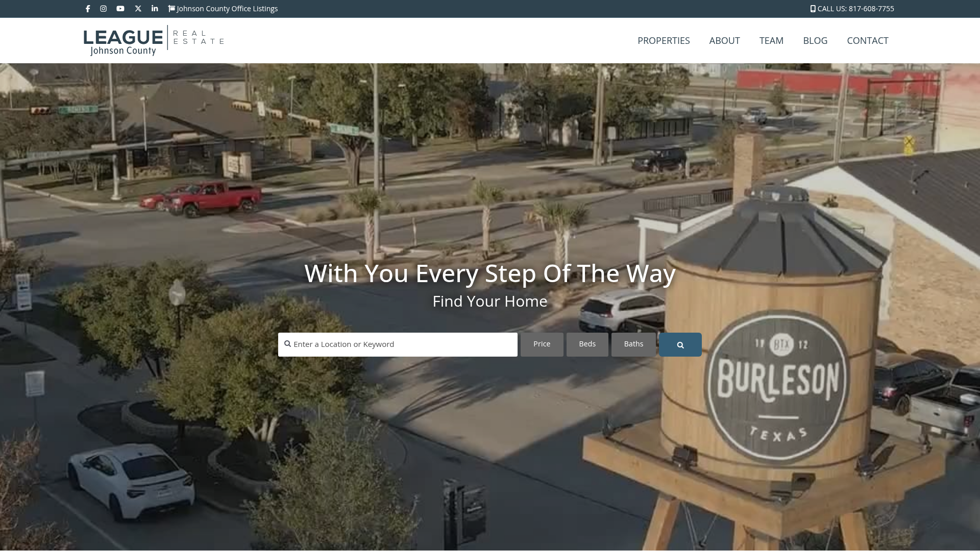Open the YouTube channel icon
The image size is (980, 551).
(x=120, y=9)
